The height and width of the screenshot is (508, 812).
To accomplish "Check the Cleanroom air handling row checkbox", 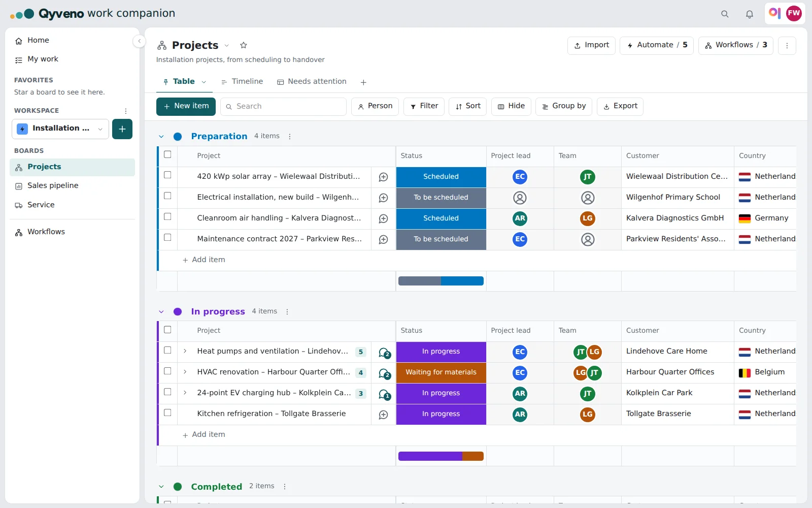I will [x=167, y=216].
